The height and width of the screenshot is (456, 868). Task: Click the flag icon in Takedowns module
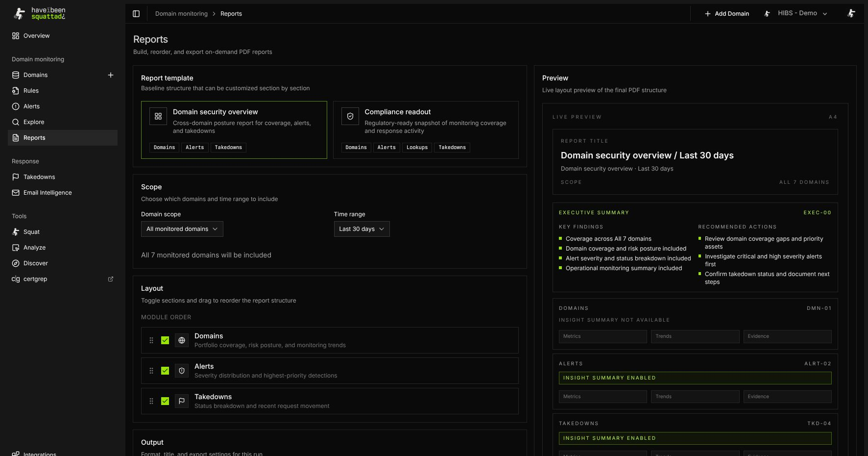coord(182,401)
